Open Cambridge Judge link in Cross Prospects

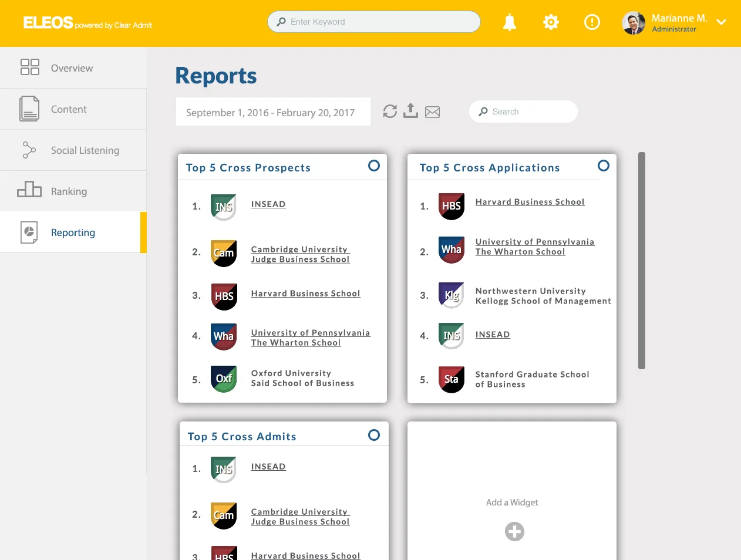click(x=301, y=254)
